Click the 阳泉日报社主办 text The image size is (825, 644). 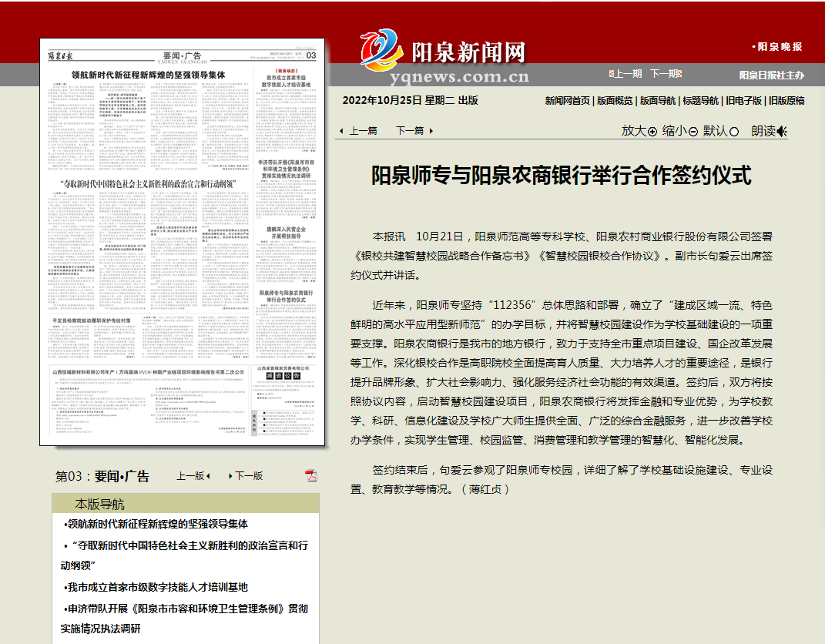point(772,75)
